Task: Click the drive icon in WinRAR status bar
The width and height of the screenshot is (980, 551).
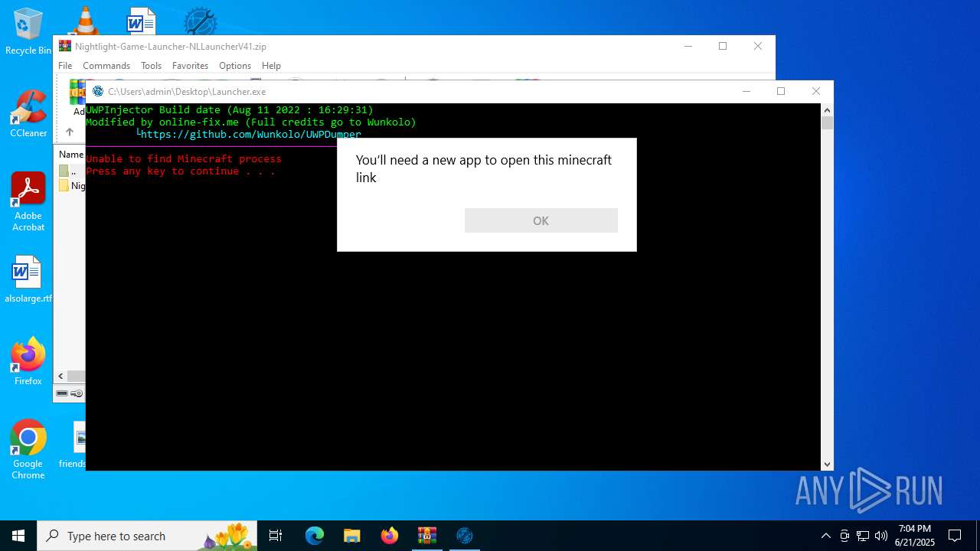Action: coord(63,393)
